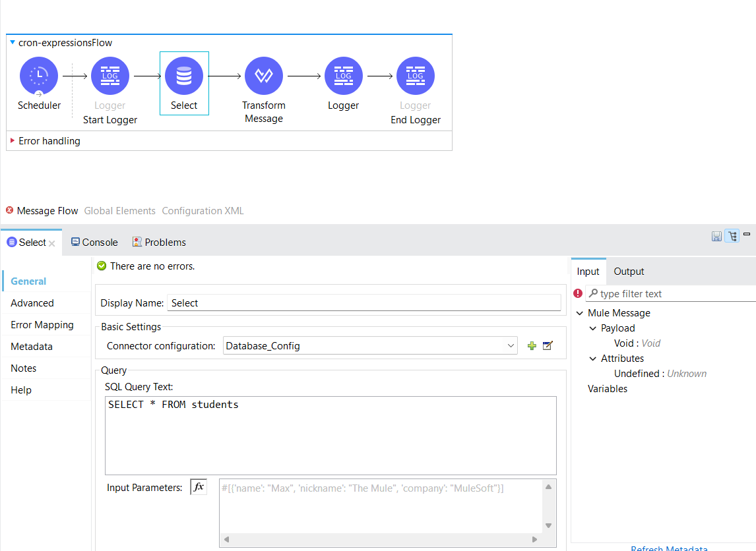Collapse the cron-expressionsFlow flow
The width and height of the screenshot is (756, 551).
13,43
